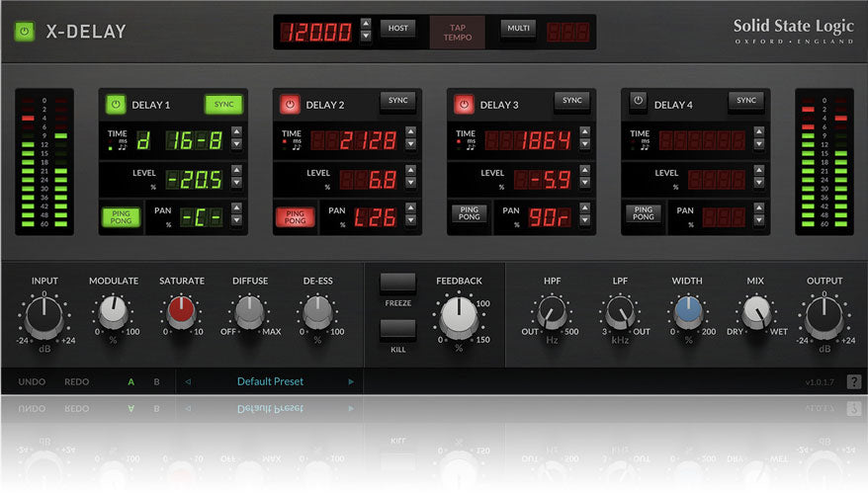Enable SYNC on Delay 4
Screen dimensions: 868x494
point(745,101)
